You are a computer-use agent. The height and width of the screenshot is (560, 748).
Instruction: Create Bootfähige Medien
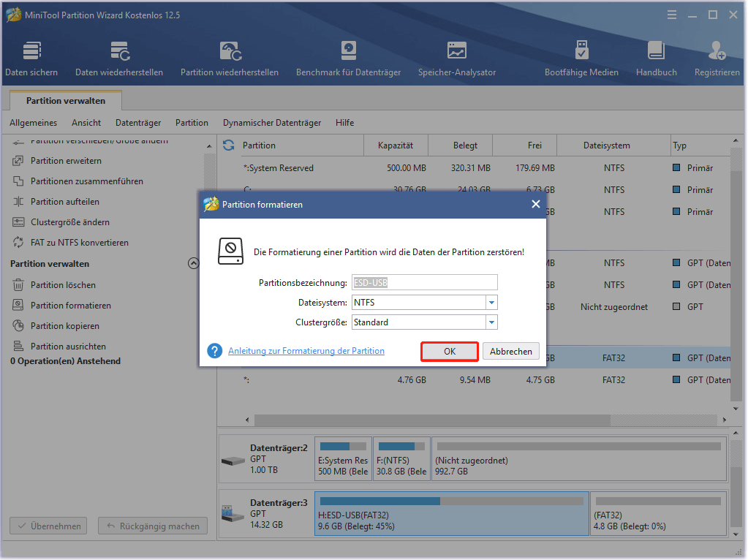point(581,59)
